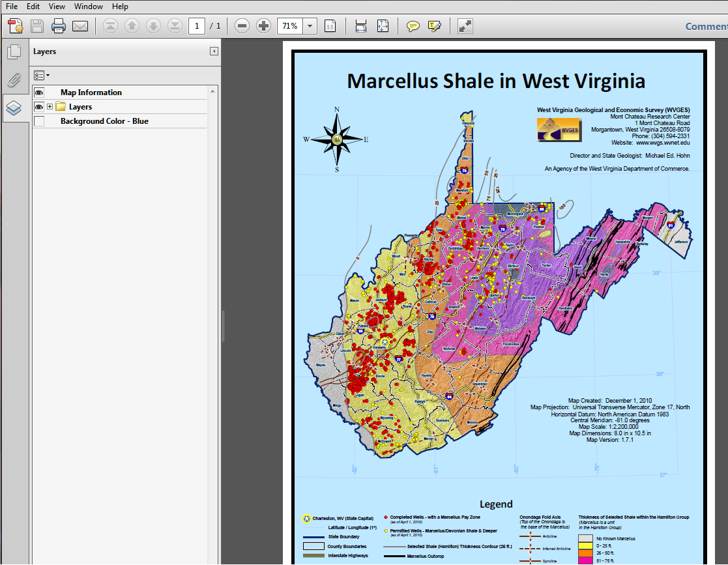Collapse the Layers panel arrow

(x=214, y=51)
